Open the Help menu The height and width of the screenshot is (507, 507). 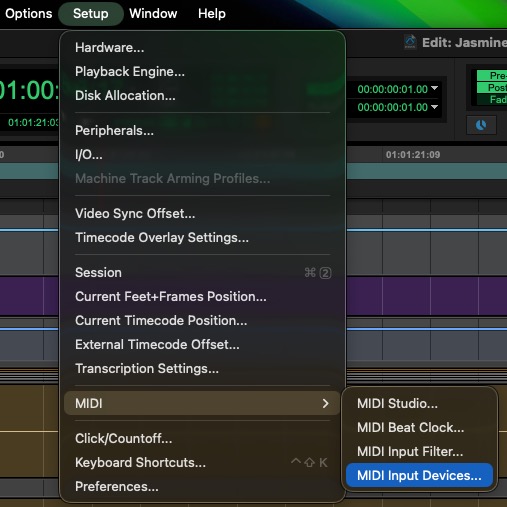point(212,14)
